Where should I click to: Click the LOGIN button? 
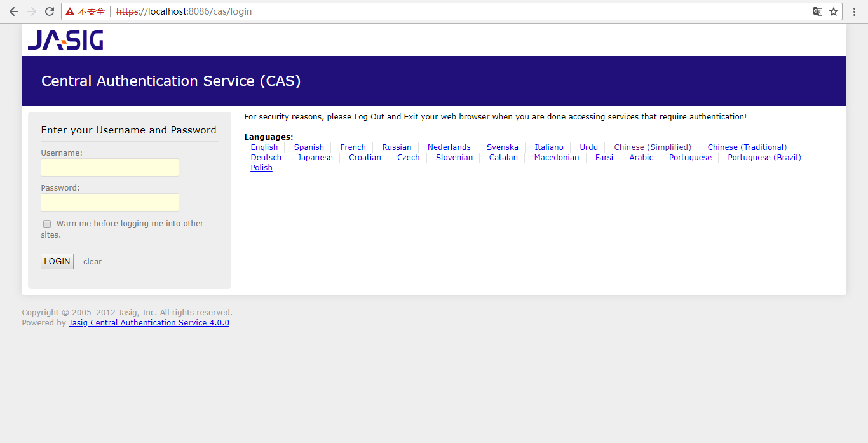pyautogui.click(x=57, y=262)
